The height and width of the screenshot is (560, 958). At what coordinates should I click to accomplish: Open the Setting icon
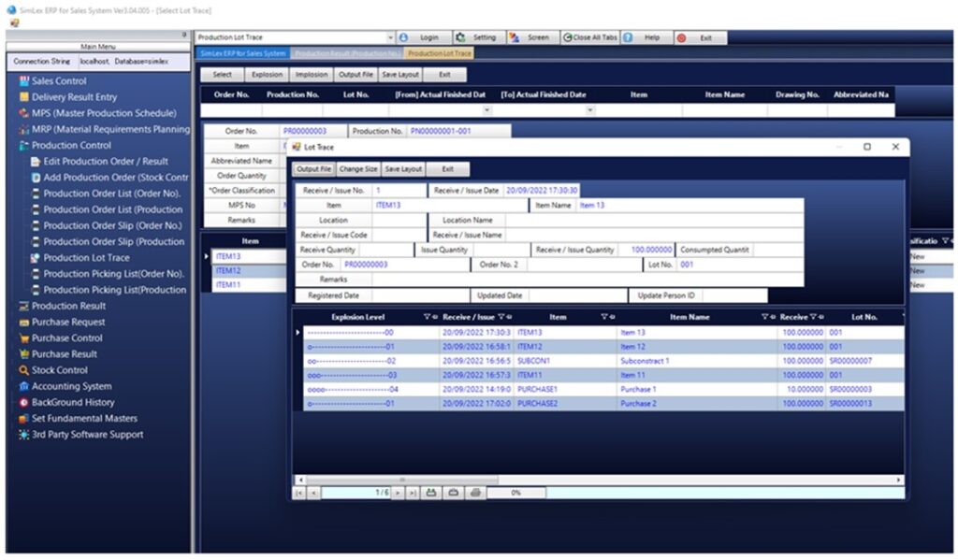461,37
